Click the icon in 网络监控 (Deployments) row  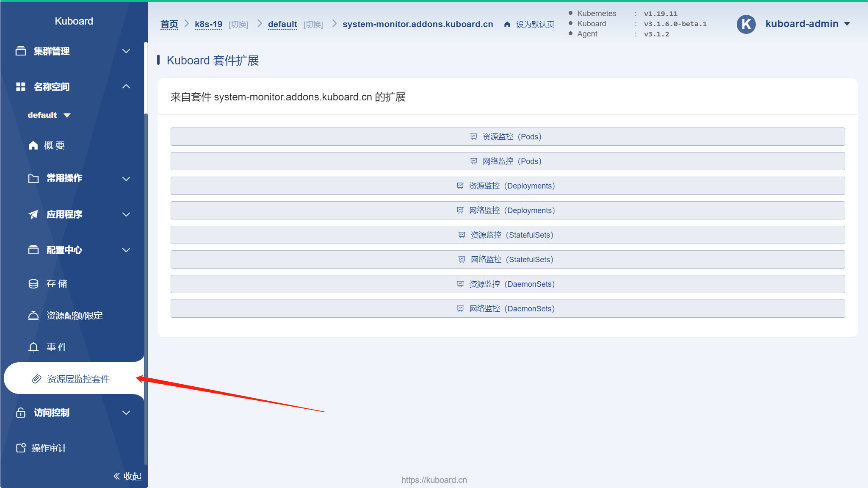click(x=460, y=210)
